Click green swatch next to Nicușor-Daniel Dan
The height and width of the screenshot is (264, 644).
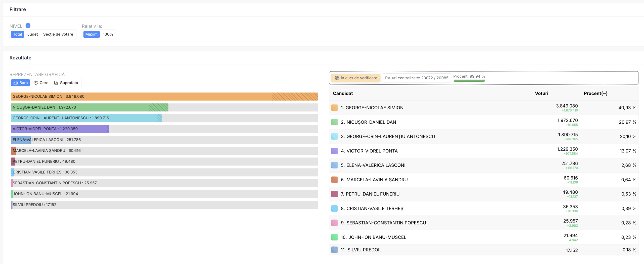tap(334, 122)
